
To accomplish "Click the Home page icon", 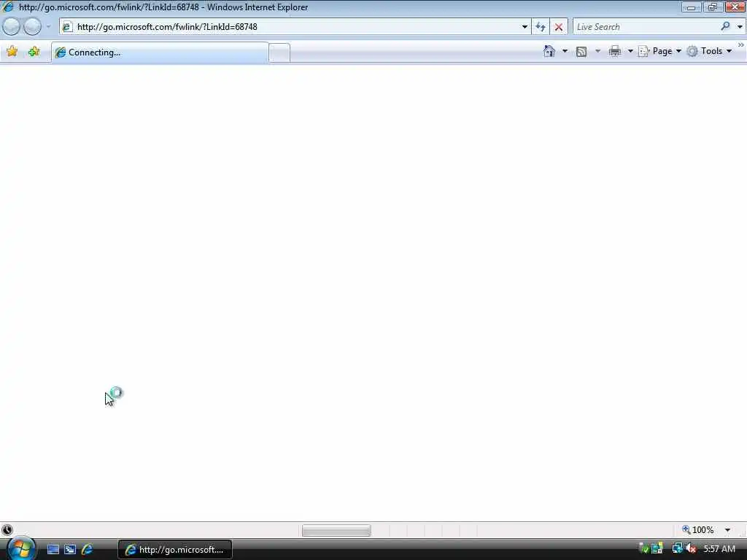I will pos(549,51).
